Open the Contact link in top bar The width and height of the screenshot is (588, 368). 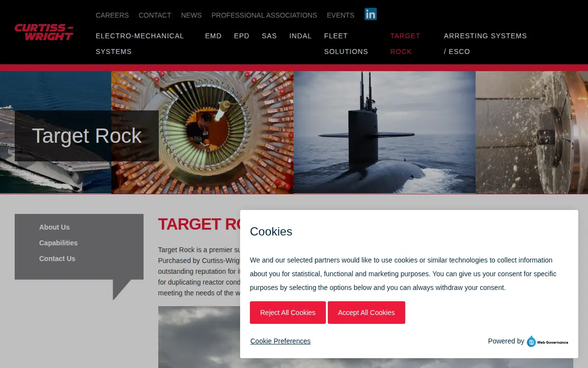coord(155,15)
